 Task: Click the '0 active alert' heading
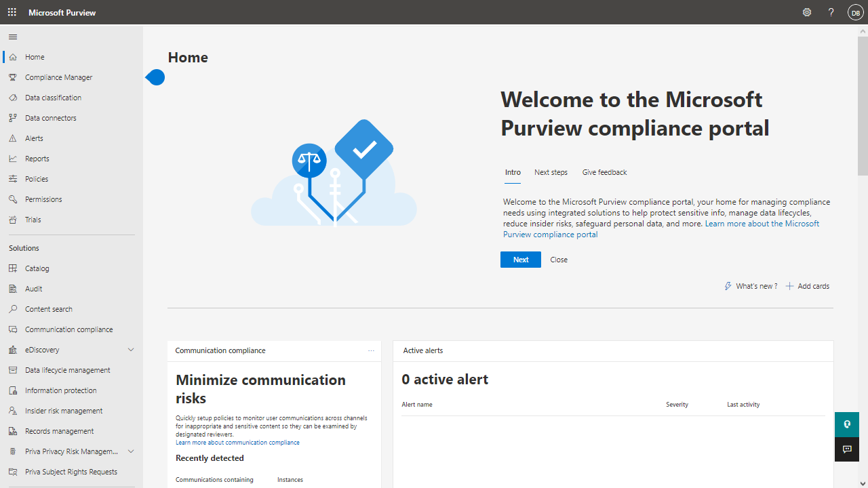(x=445, y=380)
